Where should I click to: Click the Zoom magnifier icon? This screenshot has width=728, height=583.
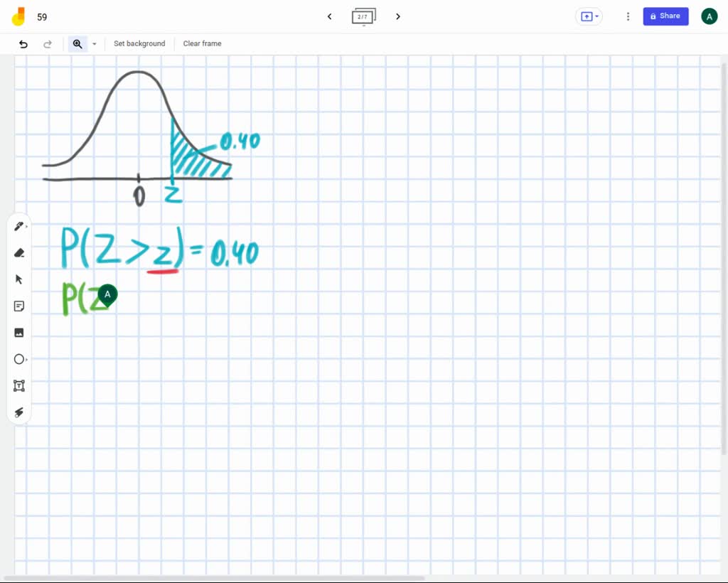click(78, 43)
